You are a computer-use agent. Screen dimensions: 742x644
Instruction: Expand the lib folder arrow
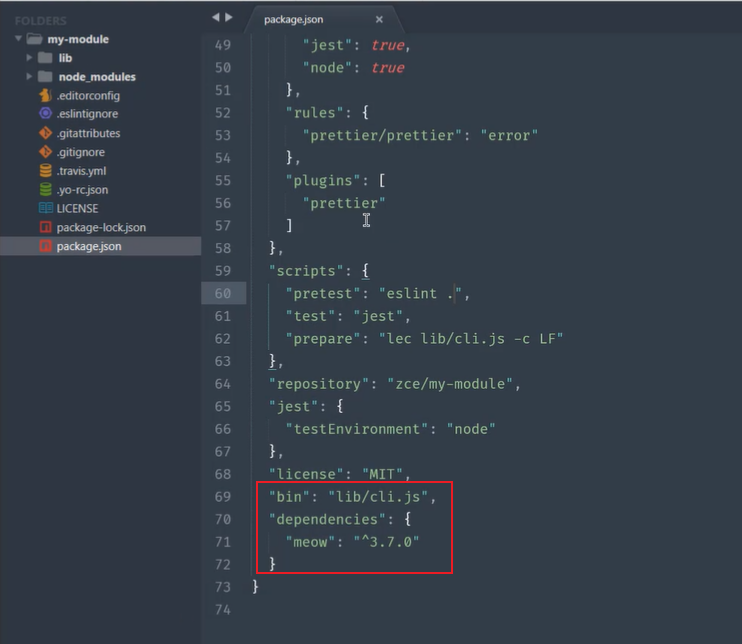pos(29,58)
